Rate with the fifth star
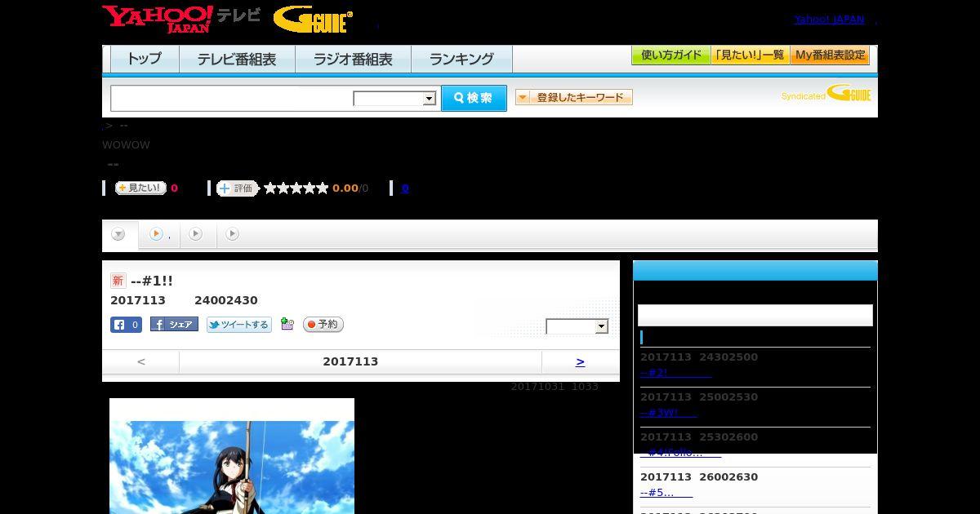980x514 pixels. point(322,188)
